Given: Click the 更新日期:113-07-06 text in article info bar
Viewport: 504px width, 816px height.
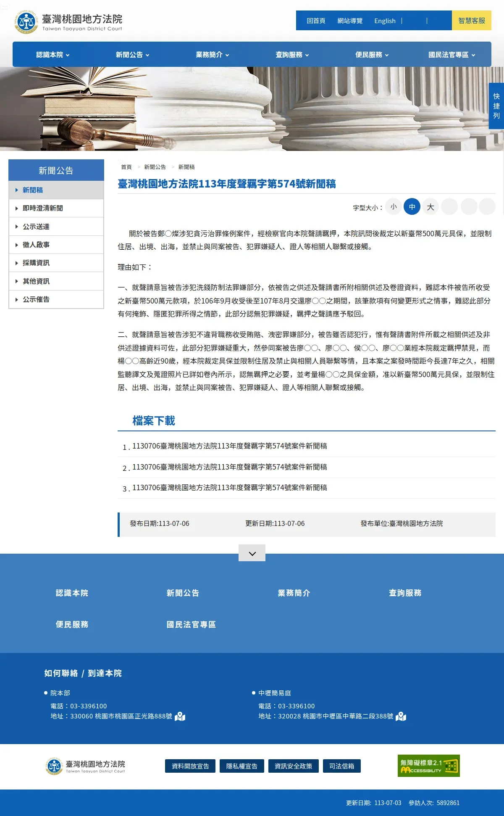Looking at the screenshot, I should [275, 523].
